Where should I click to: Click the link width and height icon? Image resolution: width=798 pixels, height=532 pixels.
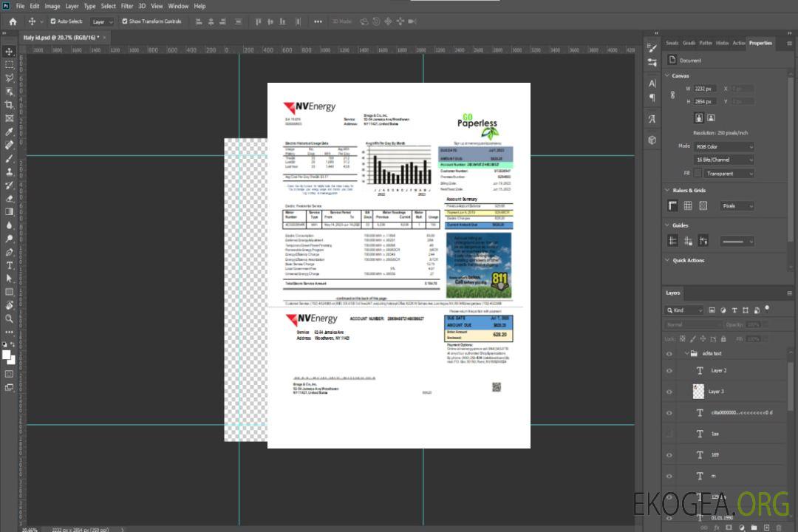(x=673, y=95)
